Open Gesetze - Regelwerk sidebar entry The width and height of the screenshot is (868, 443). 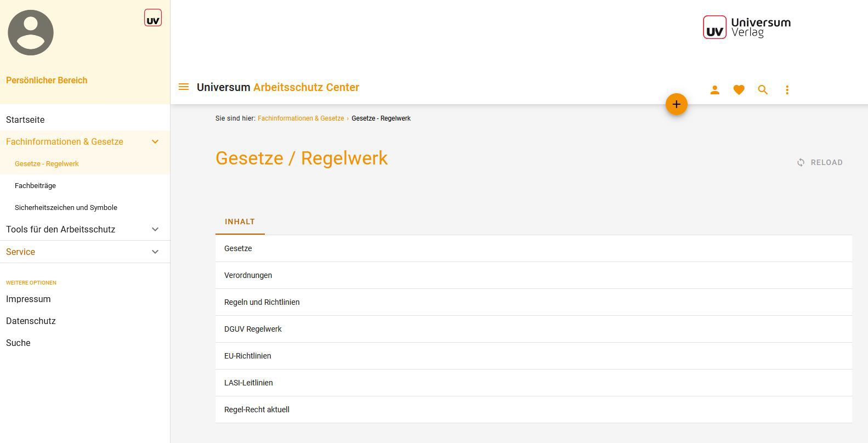coord(85,163)
